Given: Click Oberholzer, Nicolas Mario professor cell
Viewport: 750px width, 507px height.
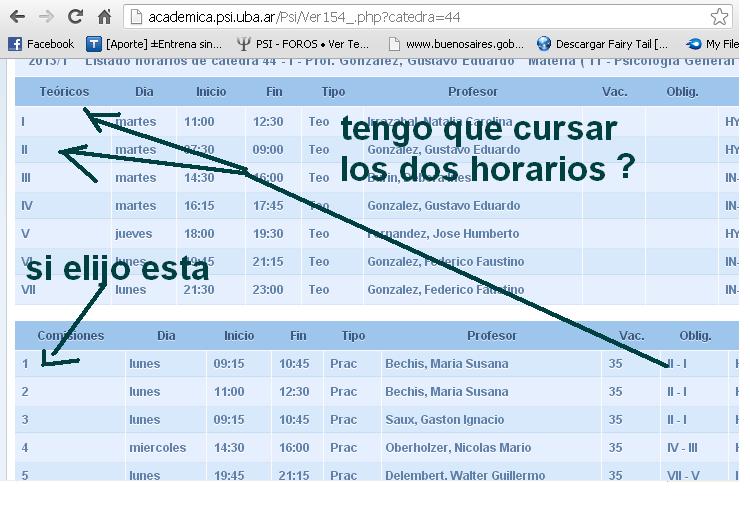Looking at the screenshot, I should click(x=457, y=448).
